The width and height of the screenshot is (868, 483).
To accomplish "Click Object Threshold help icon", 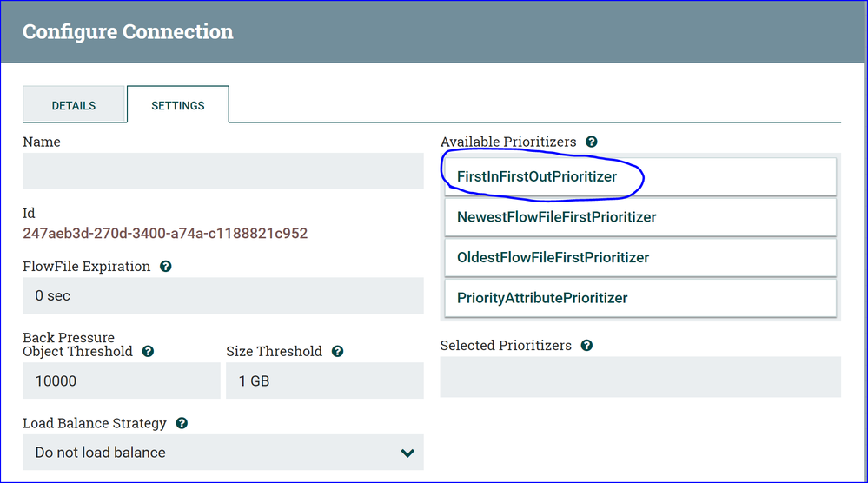I will point(148,352).
